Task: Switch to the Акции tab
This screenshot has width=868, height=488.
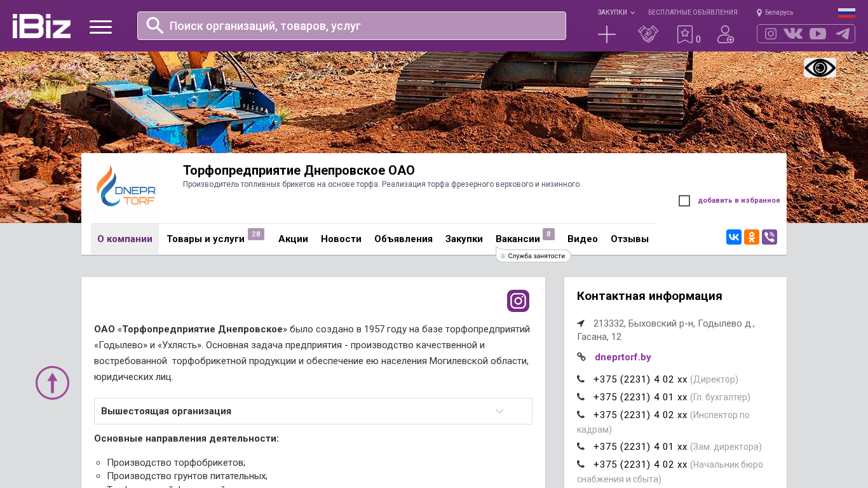Action: coord(293,239)
